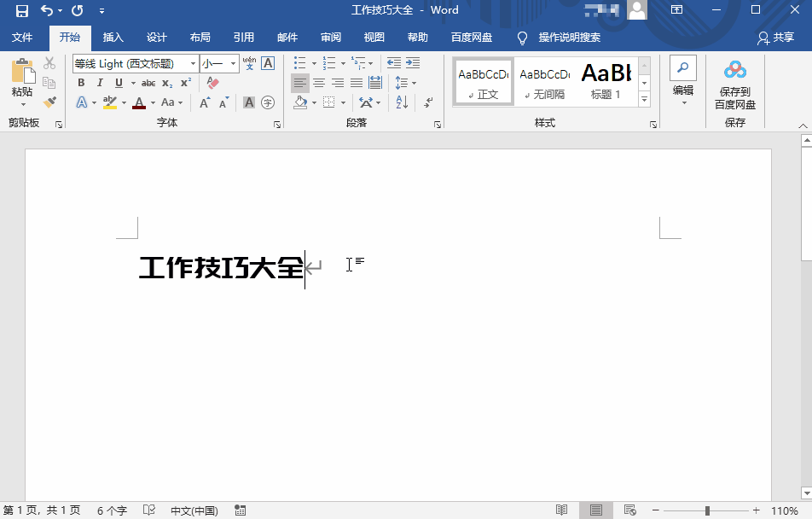Open the 编辑 search group
This screenshot has width=812, height=519.
[x=683, y=81]
